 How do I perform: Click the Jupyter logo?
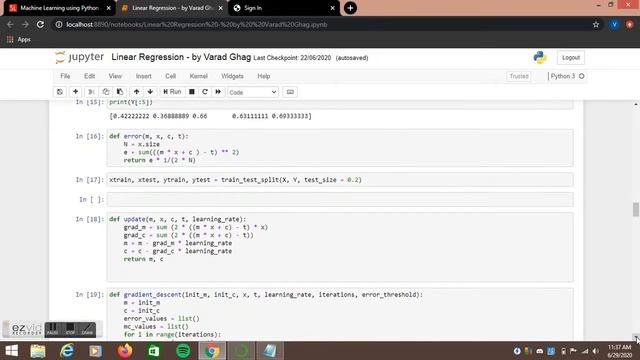pyautogui.click(x=80, y=57)
